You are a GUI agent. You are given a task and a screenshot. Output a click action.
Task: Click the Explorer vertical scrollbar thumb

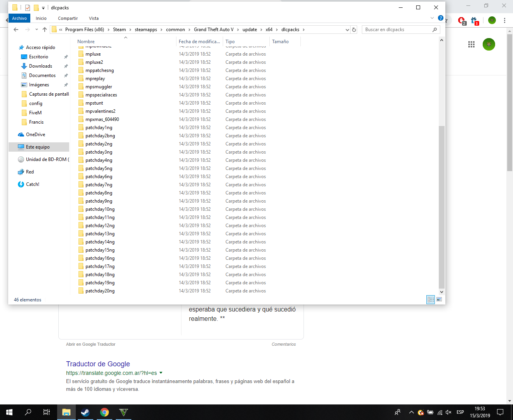[441, 207]
